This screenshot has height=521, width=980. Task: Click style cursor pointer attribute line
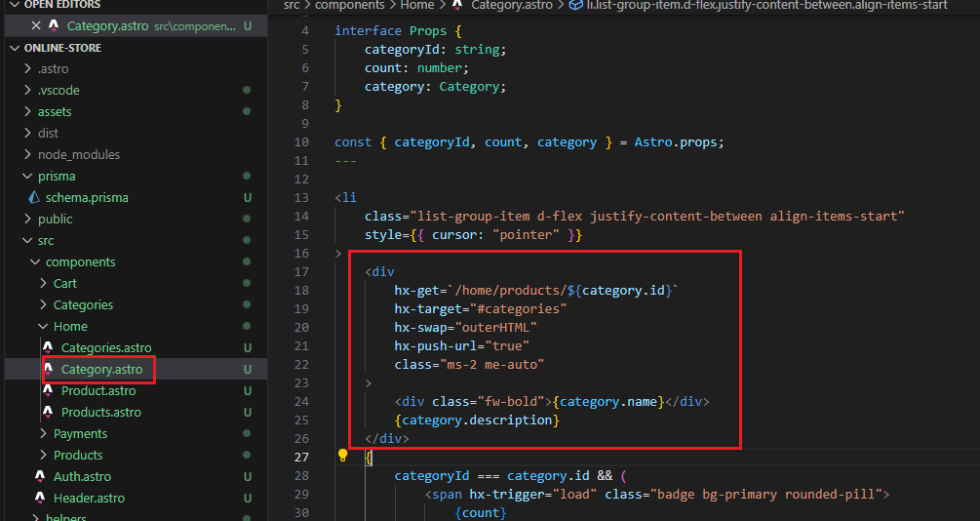coord(474,234)
